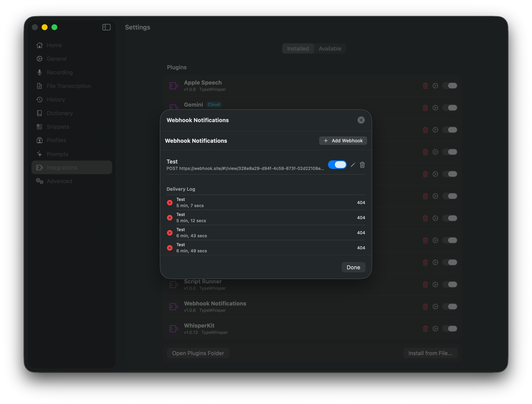
Task: Close the Webhook Notifications dialog with the X
Action: coord(361,120)
